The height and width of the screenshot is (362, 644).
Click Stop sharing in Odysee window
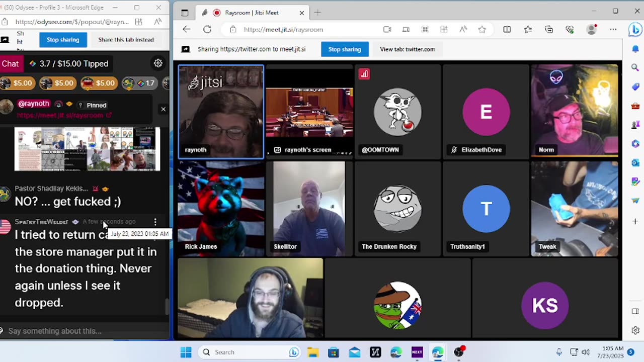[63, 40]
